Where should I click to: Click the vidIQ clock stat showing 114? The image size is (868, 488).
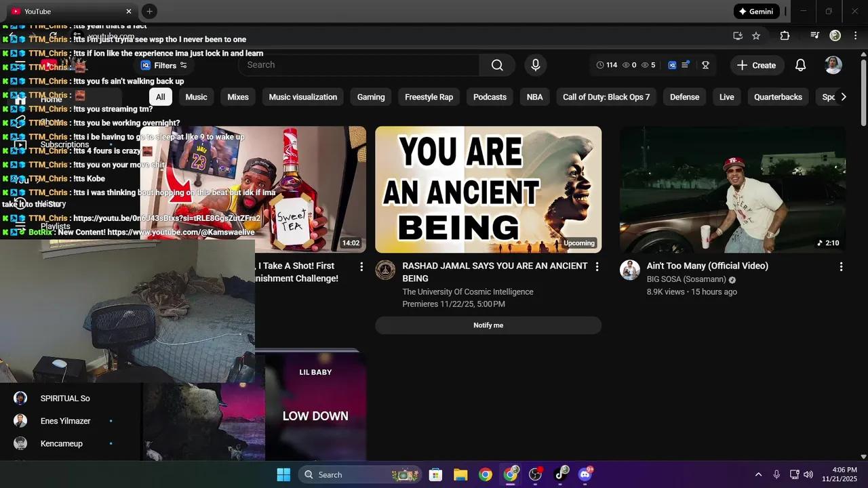coord(607,65)
